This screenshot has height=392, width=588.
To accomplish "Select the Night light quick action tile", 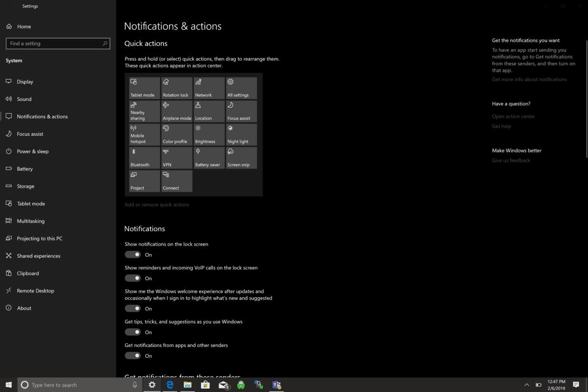I will 241,134.
